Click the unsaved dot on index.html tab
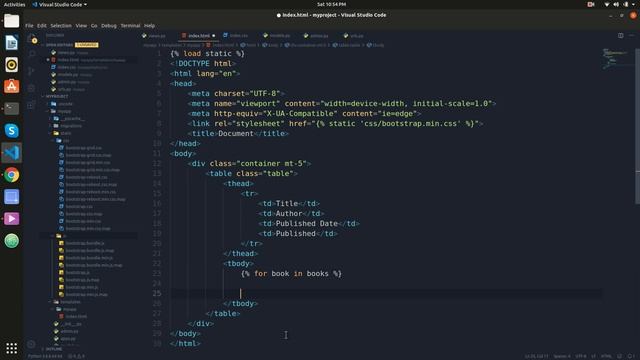 pyautogui.click(x=213, y=36)
